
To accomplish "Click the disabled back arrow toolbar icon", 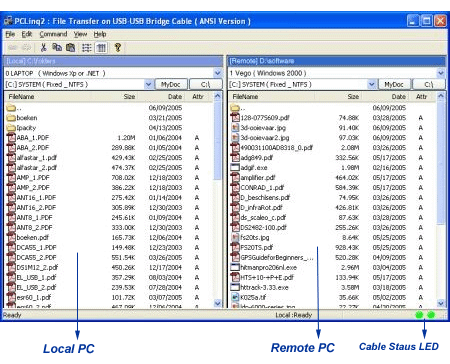I will pos(13,48).
